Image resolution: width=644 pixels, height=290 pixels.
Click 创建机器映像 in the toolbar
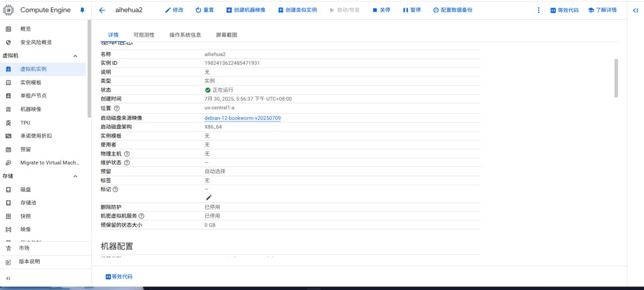(246, 10)
